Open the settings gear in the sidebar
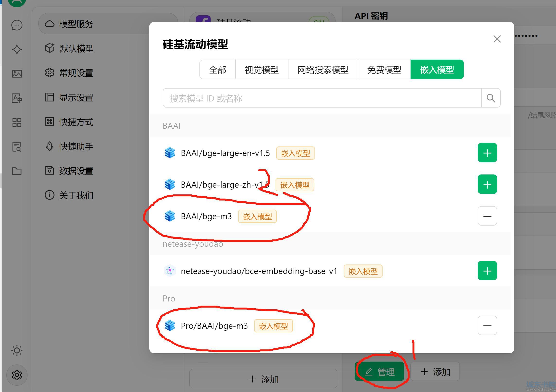Image resolution: width=556 pixels, height=392 pixels. (x=17, y=375)
